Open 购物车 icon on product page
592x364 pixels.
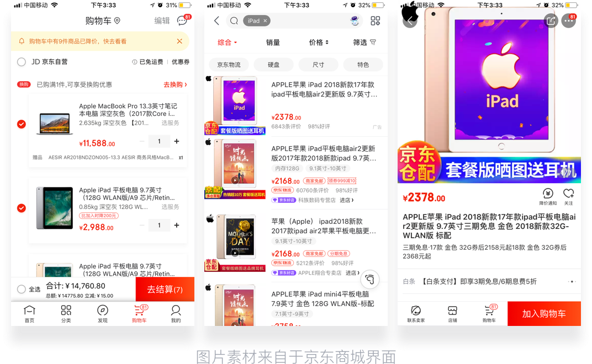[489, 314]
